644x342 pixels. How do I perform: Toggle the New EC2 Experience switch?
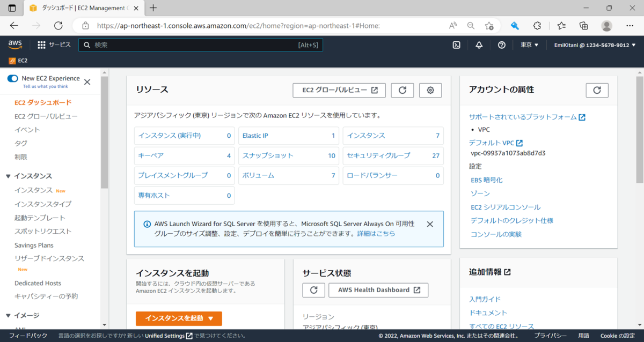[x=13, y=78]
